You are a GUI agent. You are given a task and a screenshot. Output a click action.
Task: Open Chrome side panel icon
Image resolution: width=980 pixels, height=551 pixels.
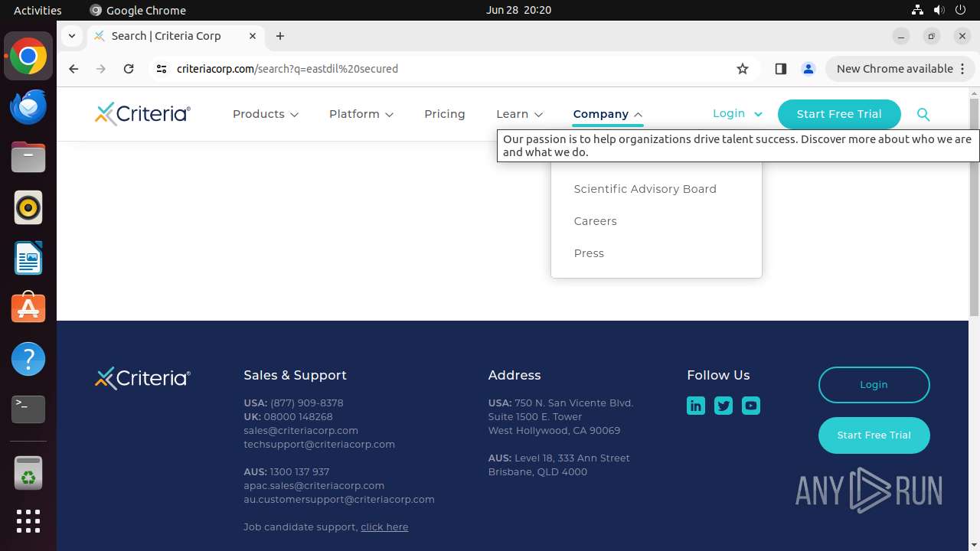(780, 69)
